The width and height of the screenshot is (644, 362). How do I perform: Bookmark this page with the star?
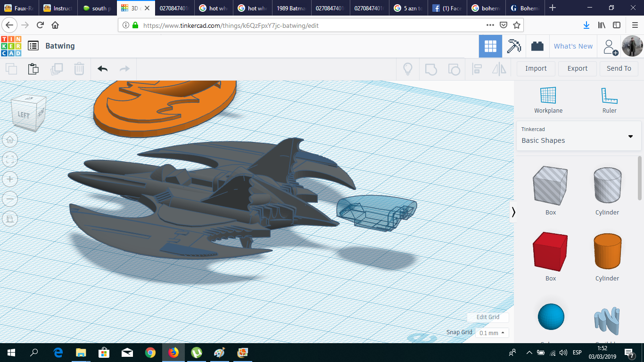pos(517,25)
